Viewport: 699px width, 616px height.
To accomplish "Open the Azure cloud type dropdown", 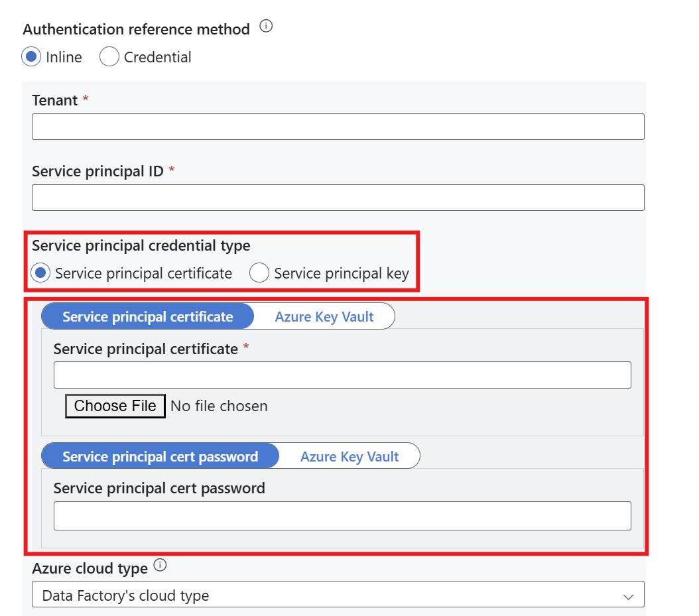I will (x=338, y=595).
